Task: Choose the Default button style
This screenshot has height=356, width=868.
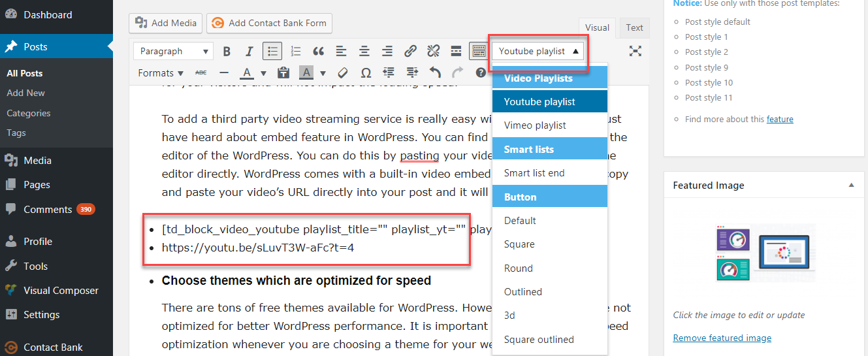Action: coord(550,221)
